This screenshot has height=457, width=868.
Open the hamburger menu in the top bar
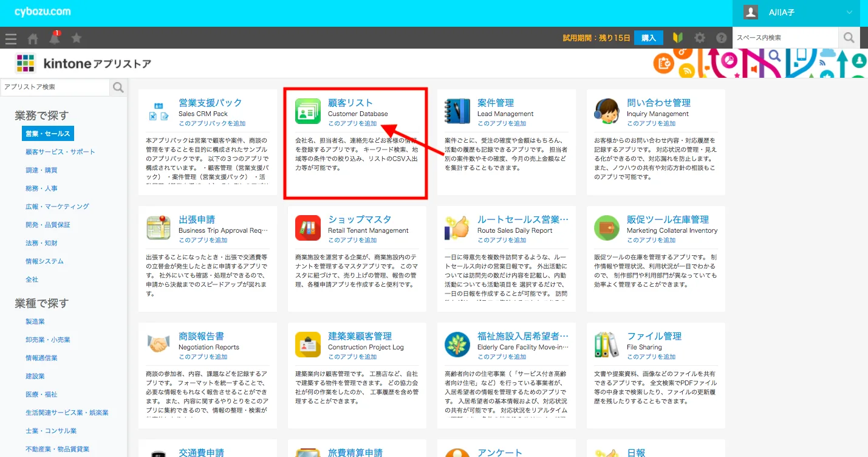(x=11, y=38)
